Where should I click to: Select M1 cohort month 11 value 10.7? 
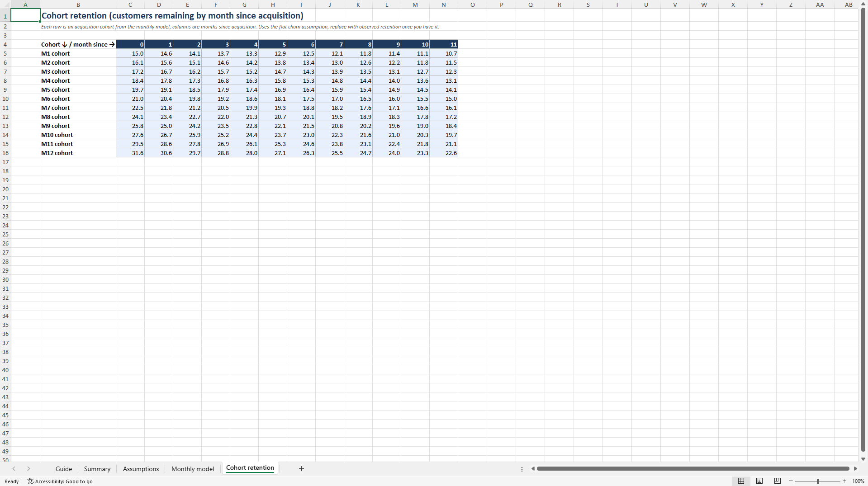coord(444,53)
